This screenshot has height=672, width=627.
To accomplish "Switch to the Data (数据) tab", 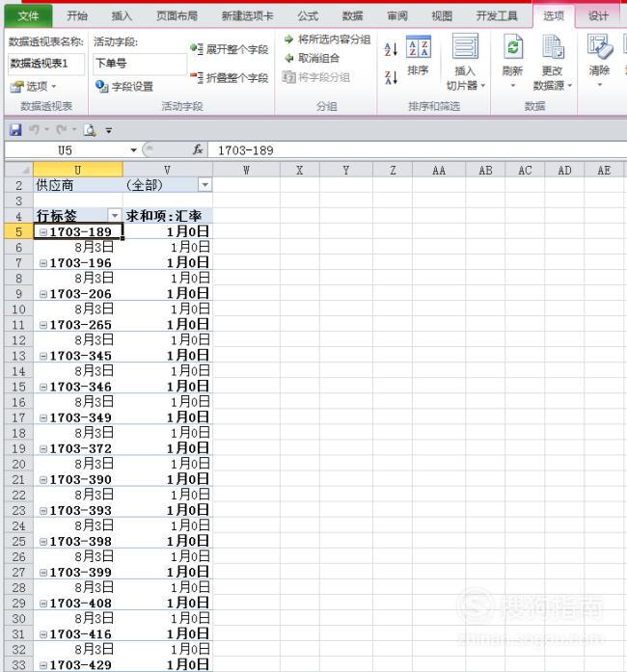I will [352, 16].
